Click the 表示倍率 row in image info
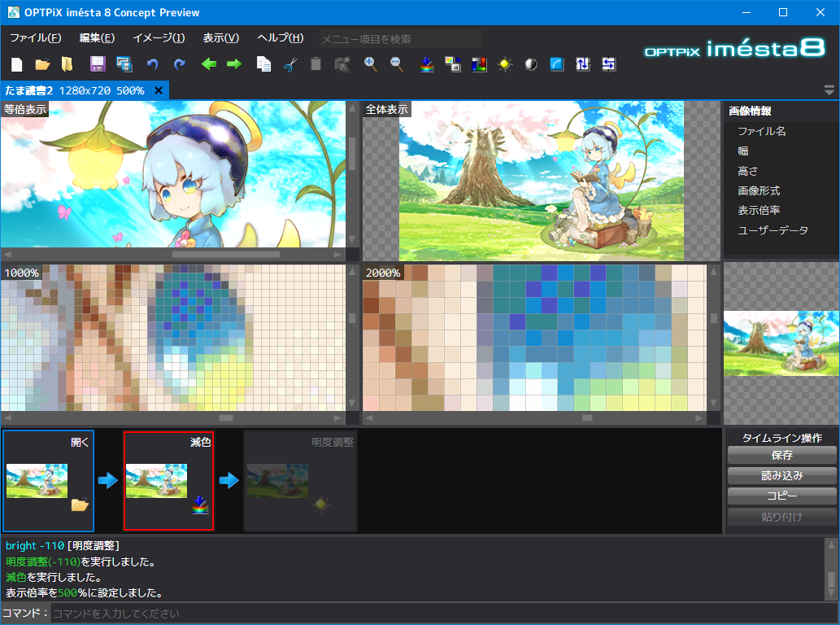 tap(759, 211)
